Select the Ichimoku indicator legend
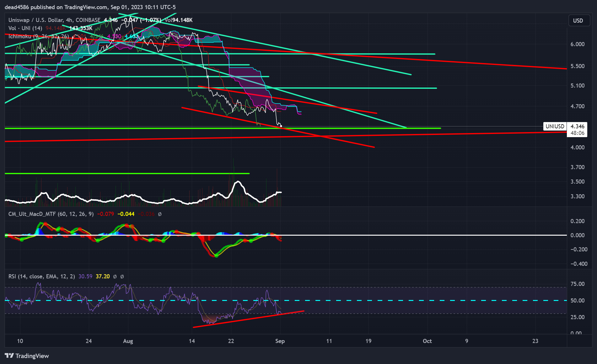This screenshot has height=364, width=597. coord(39,36)
